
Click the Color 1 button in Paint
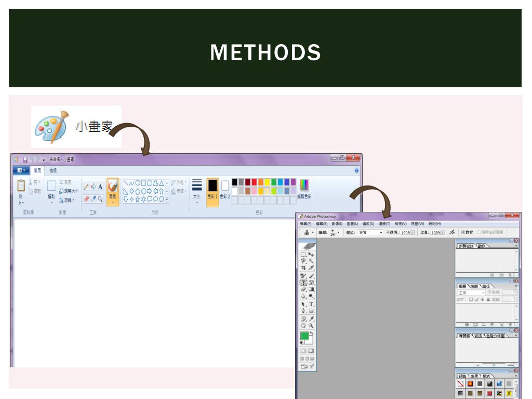(212, 192)
